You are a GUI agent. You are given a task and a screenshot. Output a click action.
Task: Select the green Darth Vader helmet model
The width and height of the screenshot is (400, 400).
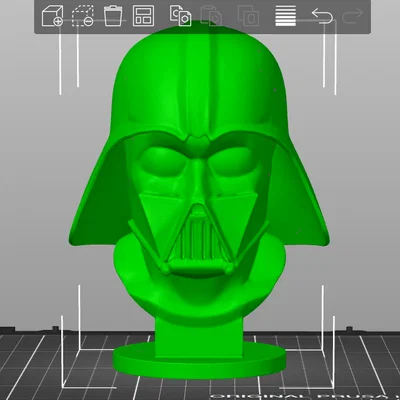point(199,200)
